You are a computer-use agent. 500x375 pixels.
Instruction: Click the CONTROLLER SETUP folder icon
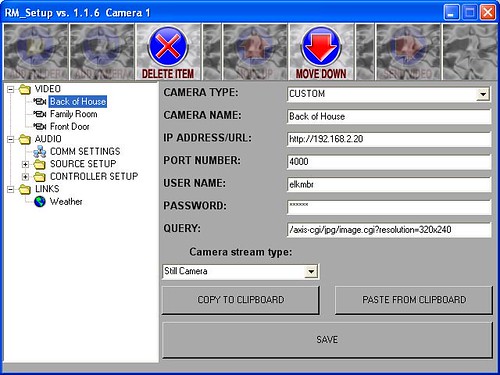click(x=40, y=176)
